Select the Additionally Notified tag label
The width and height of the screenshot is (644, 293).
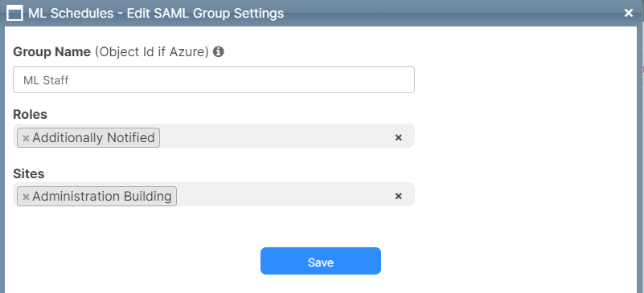pos(93,138)
